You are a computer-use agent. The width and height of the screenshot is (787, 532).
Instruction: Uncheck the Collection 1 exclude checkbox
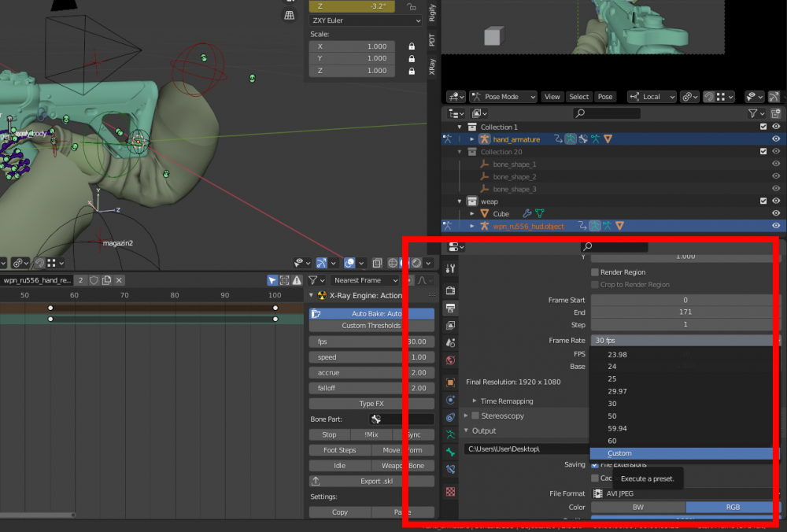point(763,127)
